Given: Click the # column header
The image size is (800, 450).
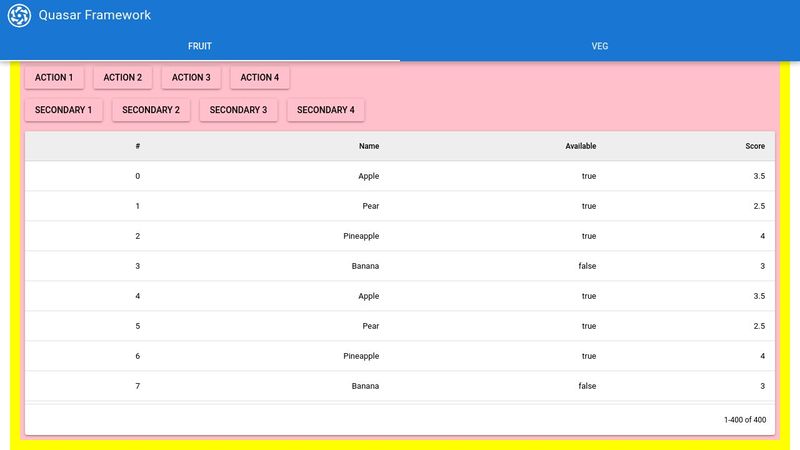Looking at the screenshot, I should coord(137,146).
